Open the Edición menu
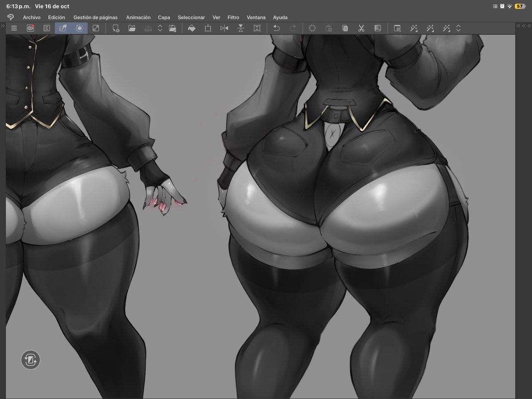The image size is (532, 399). pyautogui.click(x=56, y=17)
